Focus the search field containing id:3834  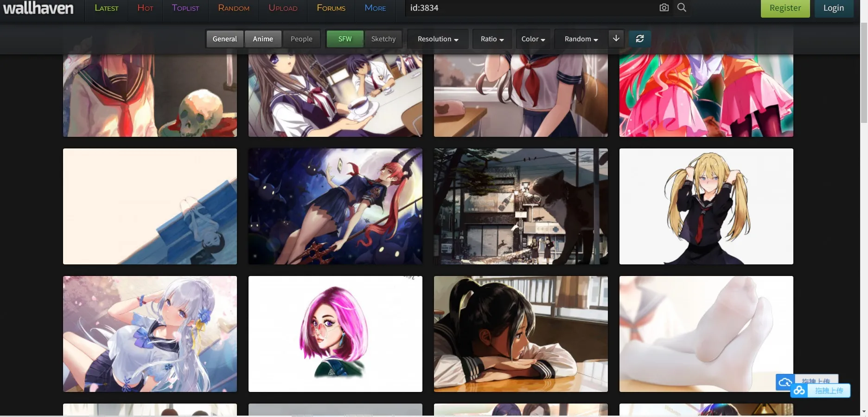tap(531, 8)
